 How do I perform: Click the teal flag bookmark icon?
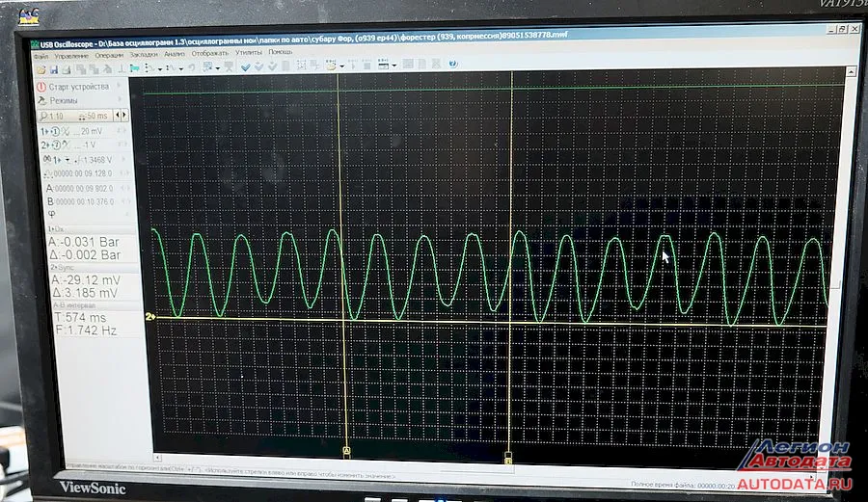coord(135,68)
